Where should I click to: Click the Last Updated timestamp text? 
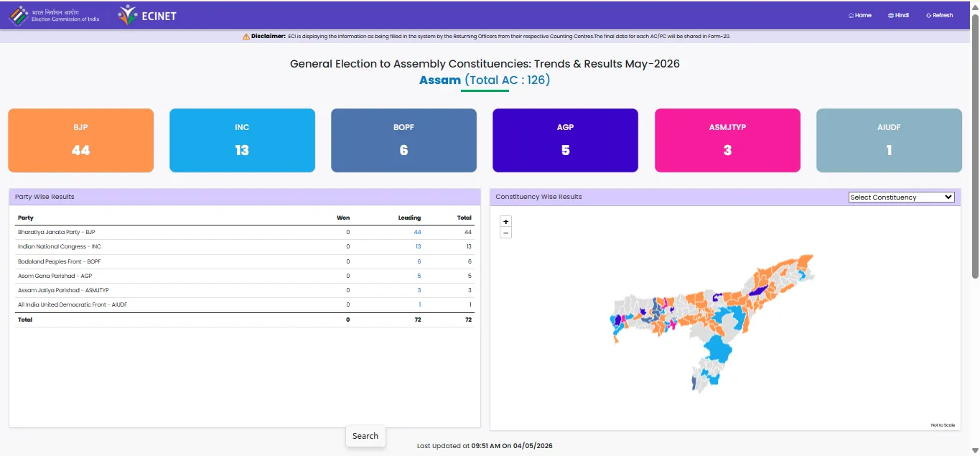tap(485, 446)
